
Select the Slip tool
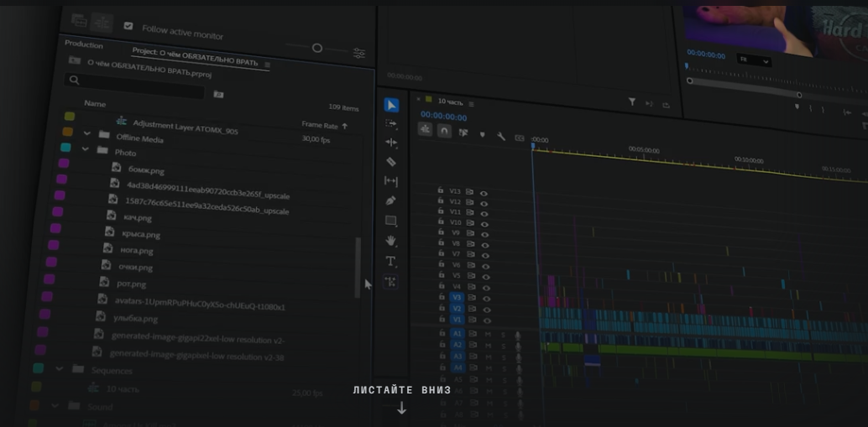(x=391, y=181)
